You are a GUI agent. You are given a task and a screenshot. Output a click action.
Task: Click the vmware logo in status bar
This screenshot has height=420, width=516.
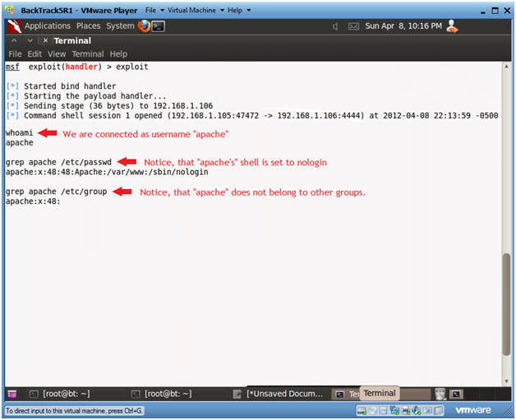473,410
